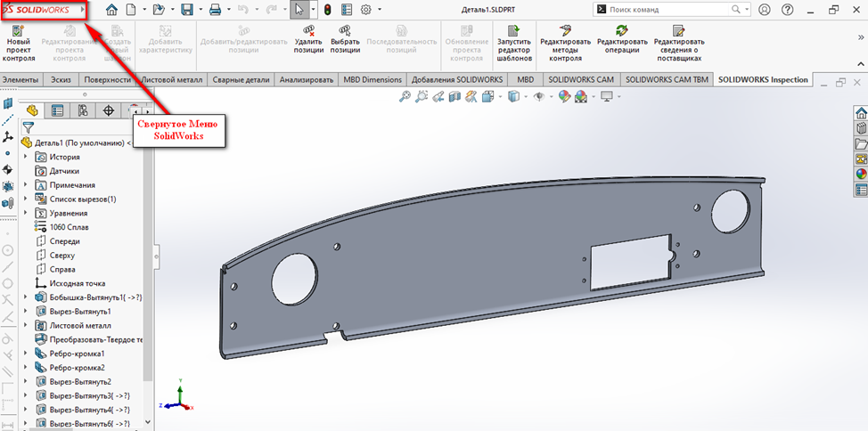Click View Settings monitor icon
Image resolution: width=868 pixels, height=431 pixels.
pos(607,97)
